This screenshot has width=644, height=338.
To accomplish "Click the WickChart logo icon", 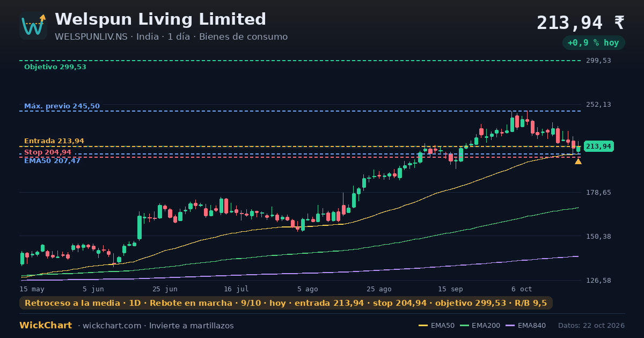I will coord(33,26).
